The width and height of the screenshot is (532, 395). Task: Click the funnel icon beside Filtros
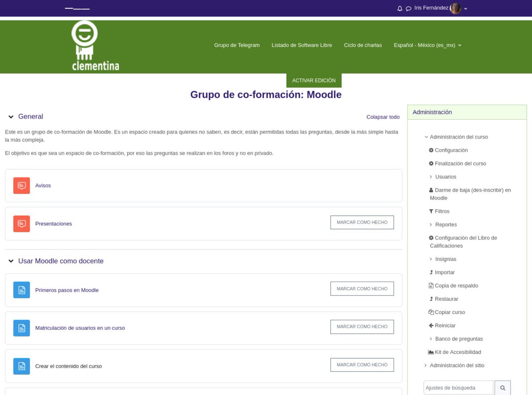[x=431, y=211]
